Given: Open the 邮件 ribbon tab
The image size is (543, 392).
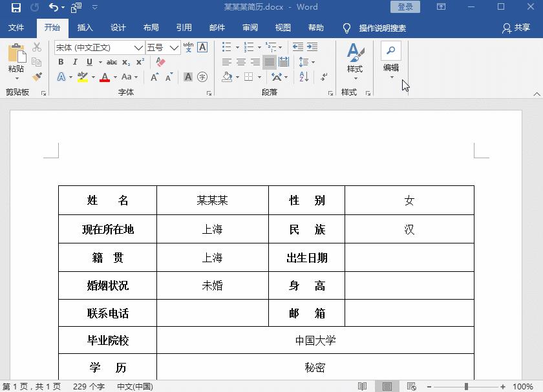Looking at the screenshot, I should (217, 27).
